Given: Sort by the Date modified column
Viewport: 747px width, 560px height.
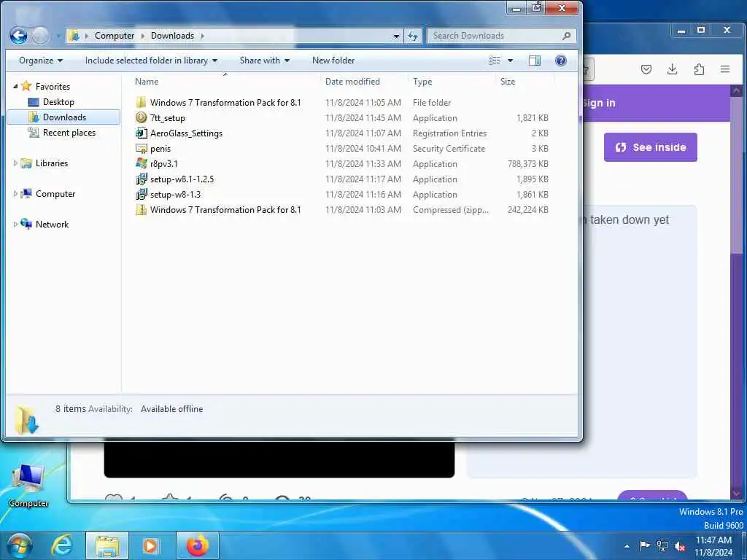Looking at the screenshot, I should point(352,82).
